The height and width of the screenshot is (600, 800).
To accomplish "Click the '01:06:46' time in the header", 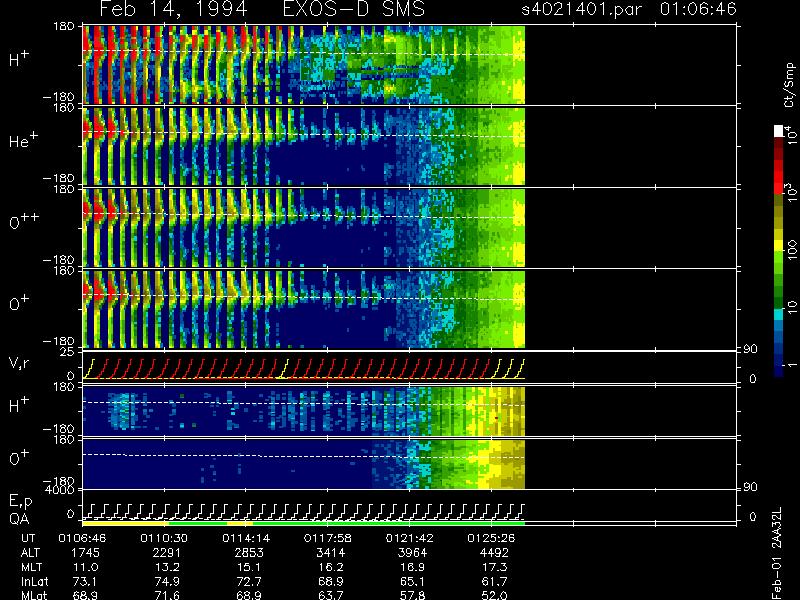I will pyautogui.click(x=698, y=9).
